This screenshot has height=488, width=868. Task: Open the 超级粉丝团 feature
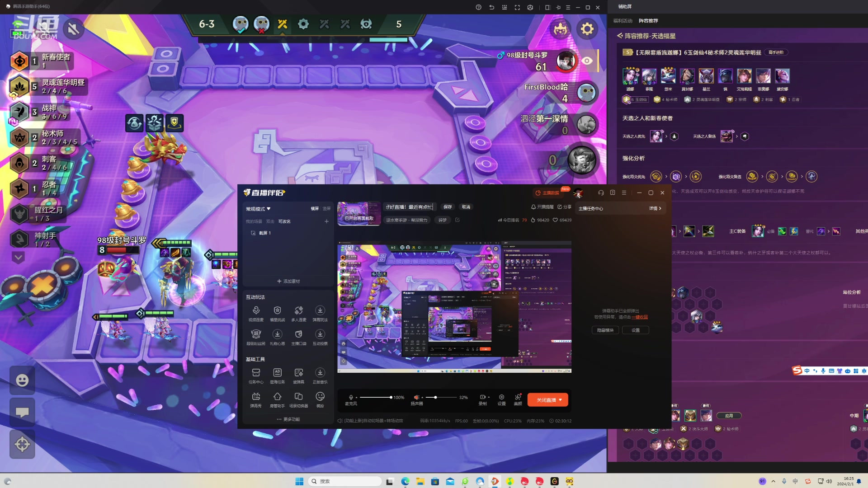coord(256,337)
